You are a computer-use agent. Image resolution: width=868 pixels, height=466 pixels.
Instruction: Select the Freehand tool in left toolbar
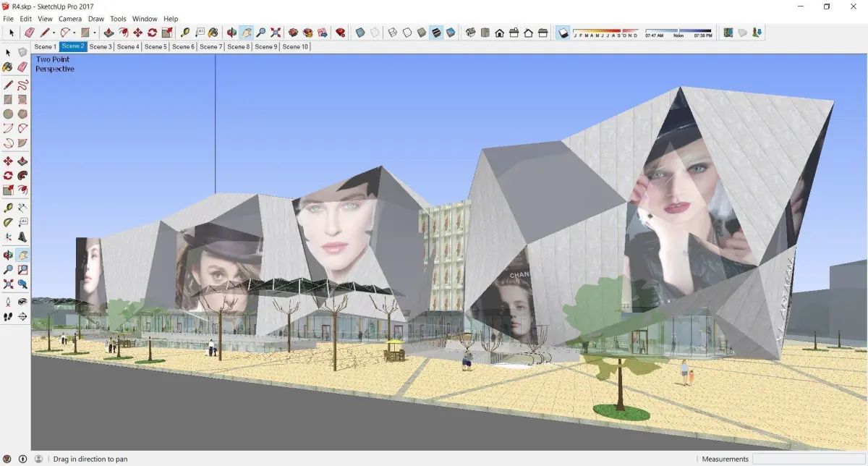click(x=22, y=84)
